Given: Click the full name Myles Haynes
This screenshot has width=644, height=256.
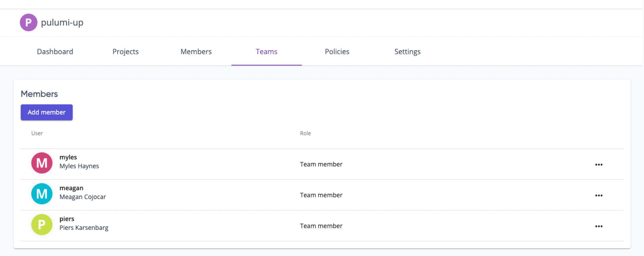Looking at the screenshot, I should click(x=79, y=166).
